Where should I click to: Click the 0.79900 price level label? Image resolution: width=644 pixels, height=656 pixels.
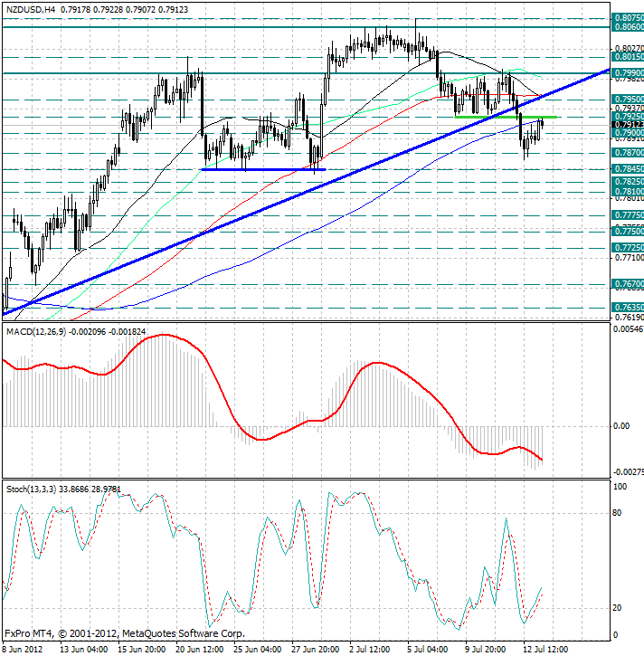(x=628, y=72)
